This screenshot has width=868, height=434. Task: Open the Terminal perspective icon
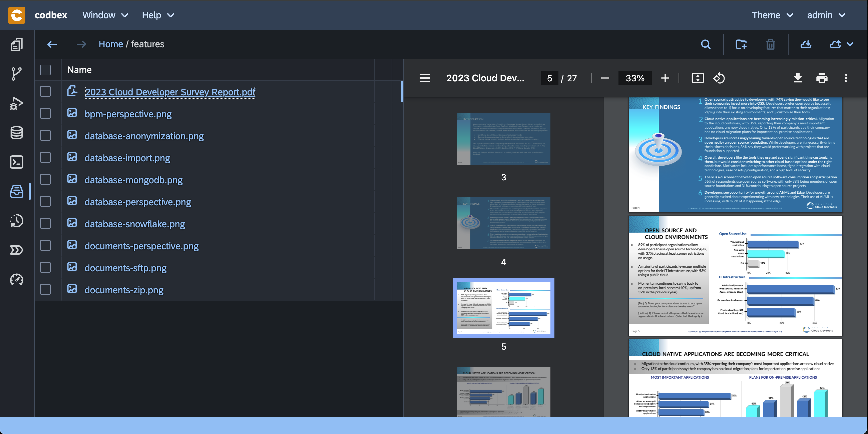click(x=16, y=162)
